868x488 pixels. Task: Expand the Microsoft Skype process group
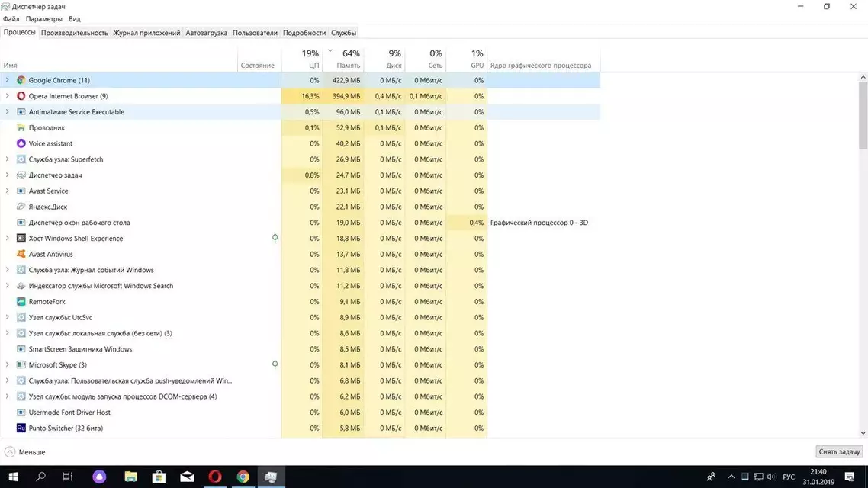tap(7, 365)
